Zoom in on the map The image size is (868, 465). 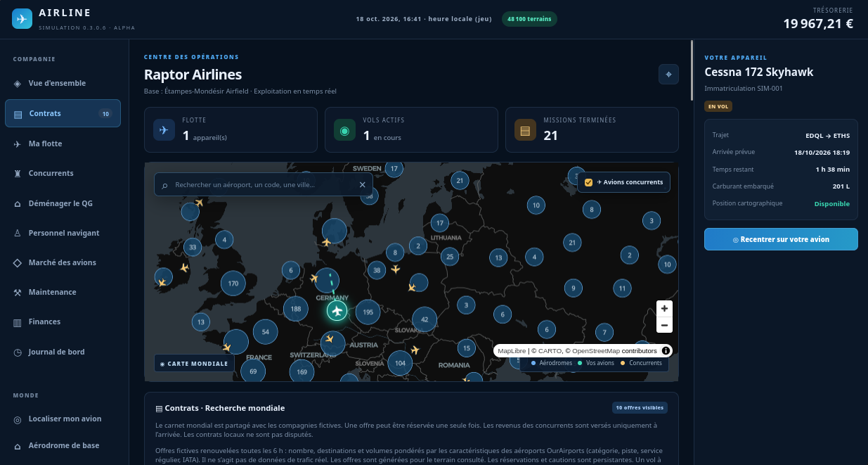tap(664, 308)
